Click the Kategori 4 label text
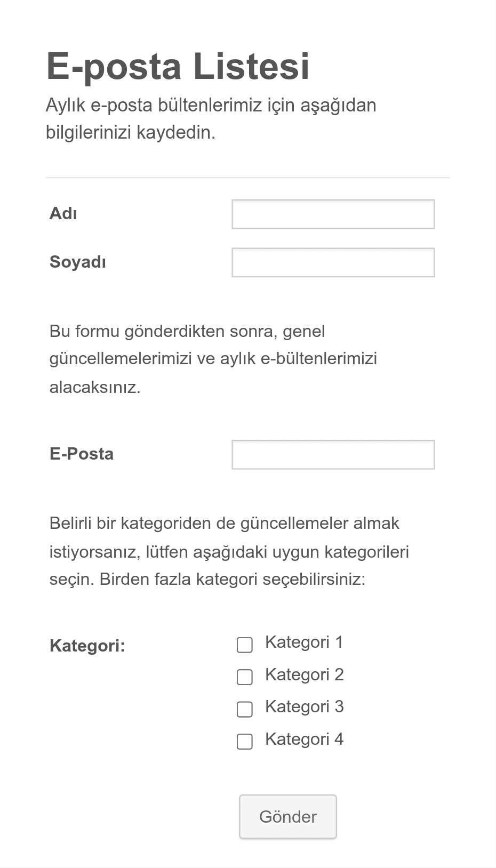 click(305, 739)
